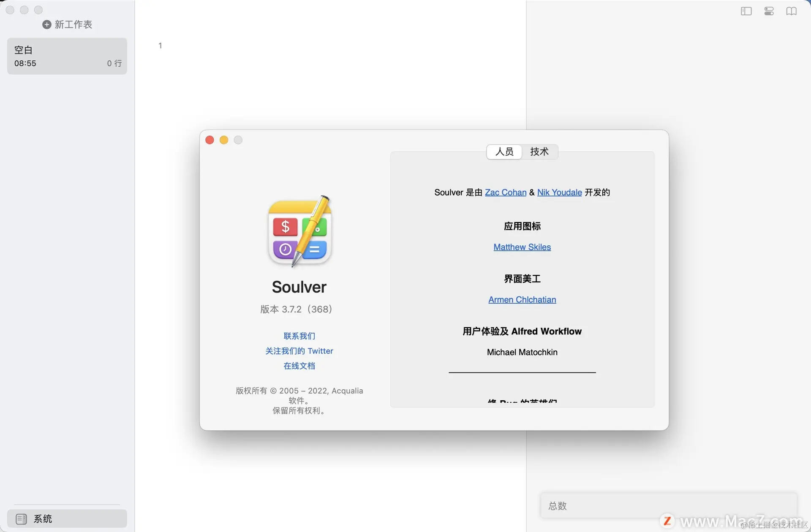This screenshot has width=811, height=532.
Task: Follow the 关注我们的 Twitter link
Action: (299, 351)
